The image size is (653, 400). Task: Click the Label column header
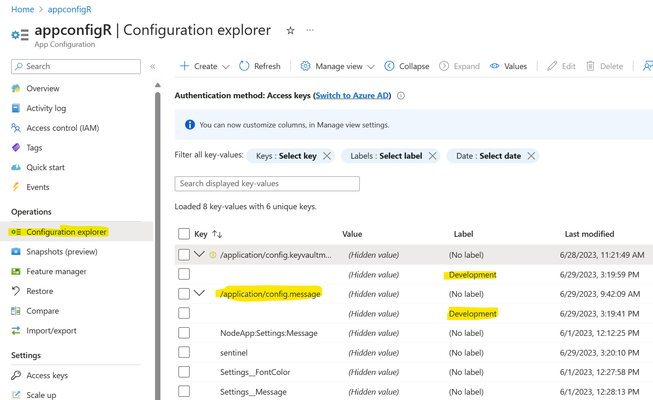pyautogui.click(x=464, y=234)
